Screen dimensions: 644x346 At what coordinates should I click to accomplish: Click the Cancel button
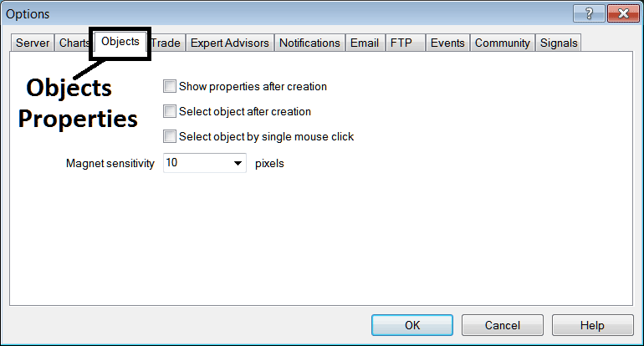click(502, 325)
